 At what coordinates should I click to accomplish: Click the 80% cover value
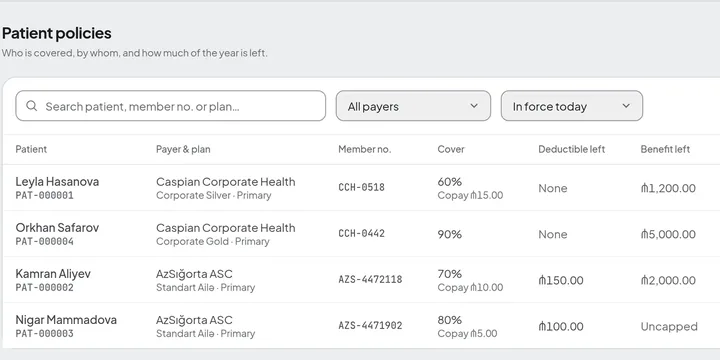450,320
